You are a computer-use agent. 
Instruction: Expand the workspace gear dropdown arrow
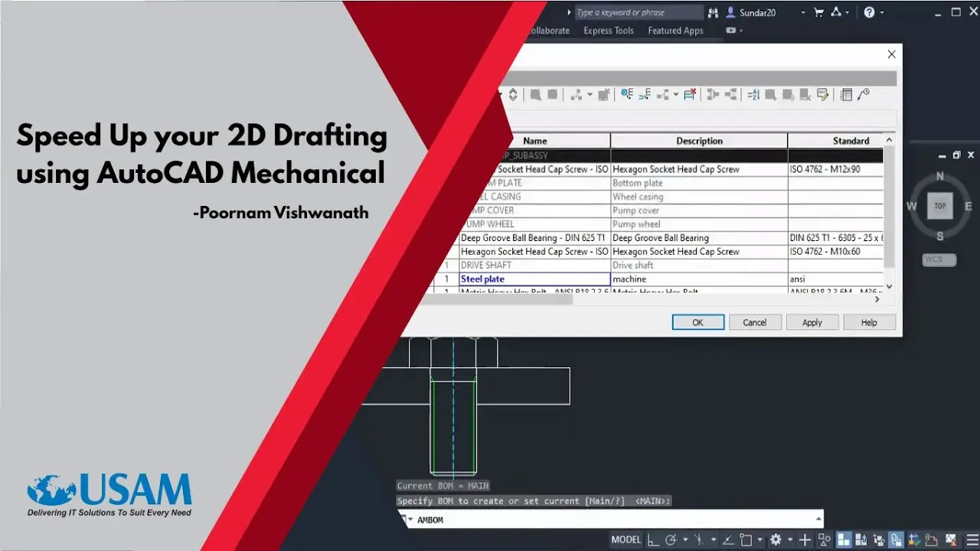pyautogui.click(x=789, y=540)
